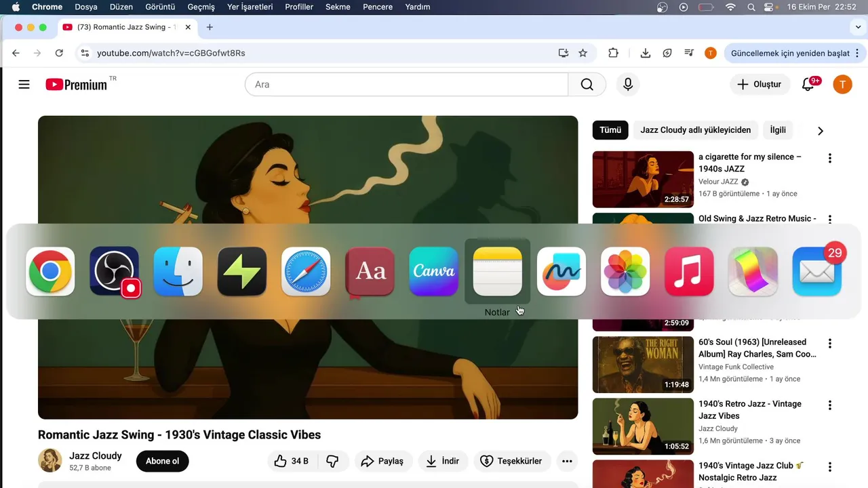
Task: Open Chrome three-dot menu
Action: click(x=857, y=53)
